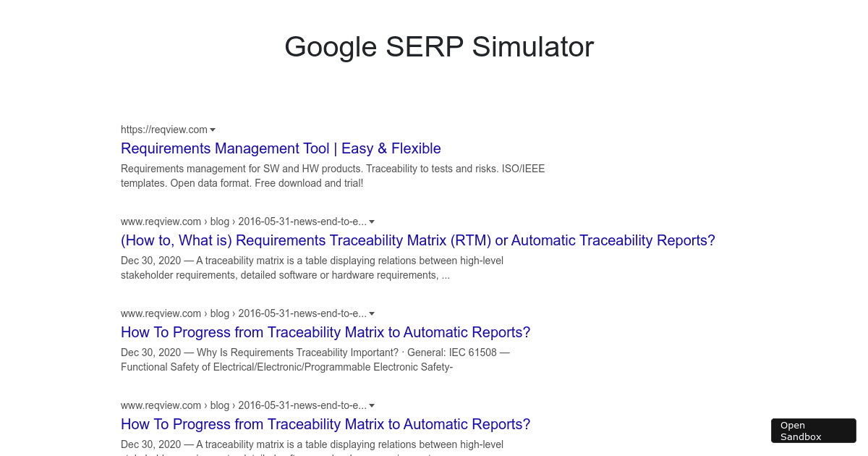
Task: Click the 2016-05-31-news-end-to-e... breadcrumb text
Action: (302, 221)
